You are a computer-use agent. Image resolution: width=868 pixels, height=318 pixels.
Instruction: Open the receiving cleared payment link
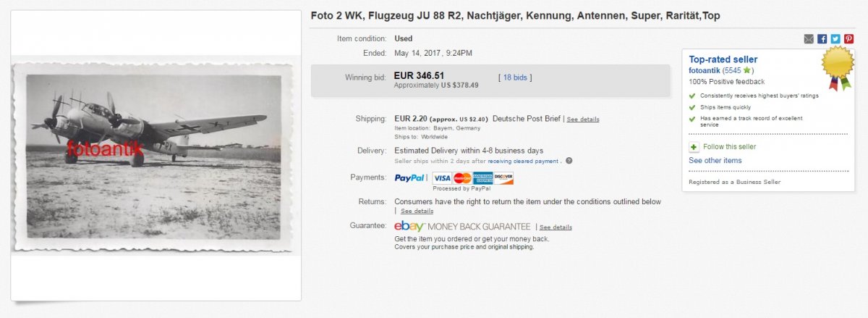[524, 161]
